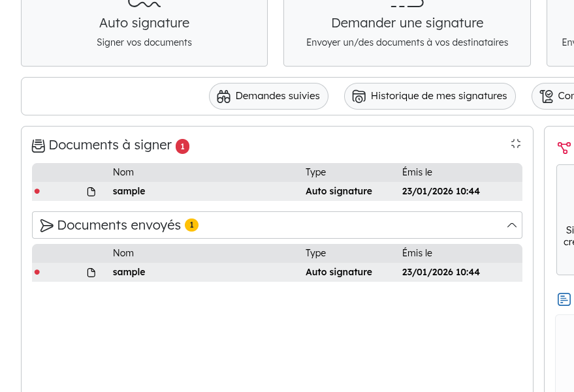
Task: Click the file icon in Documents à signer row
Action: point(91,192)
